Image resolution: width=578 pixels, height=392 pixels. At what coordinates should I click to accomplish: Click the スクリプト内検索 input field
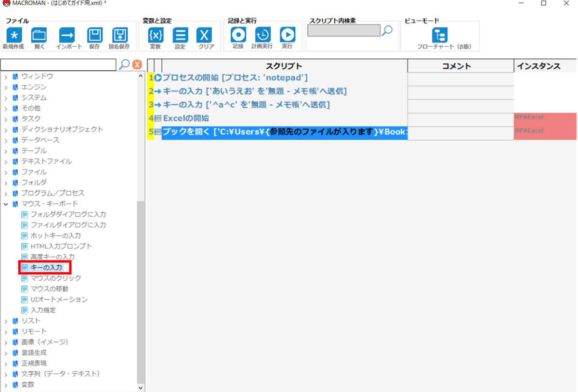tap(344, 31)
